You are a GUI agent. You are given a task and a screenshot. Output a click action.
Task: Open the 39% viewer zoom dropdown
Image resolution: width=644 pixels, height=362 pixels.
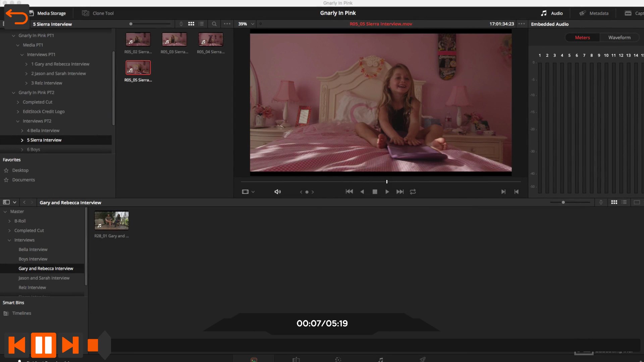click(247, 24)
